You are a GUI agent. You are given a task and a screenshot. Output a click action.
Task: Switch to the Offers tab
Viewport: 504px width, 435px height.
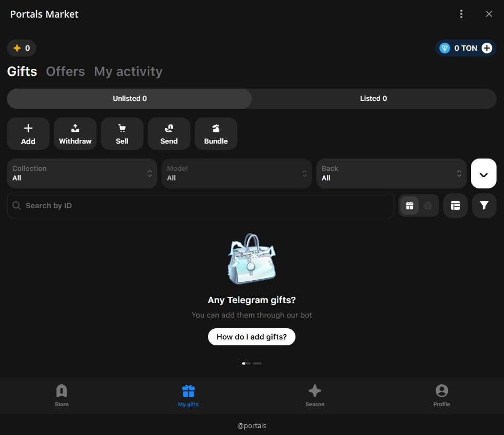[66, 72]
